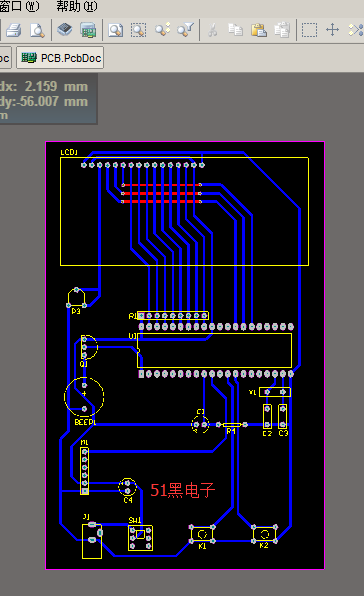Screen dimensions: 364x596
Task: Switch to the PCB.PcbDoc document tab
Action: click(60, 58)
